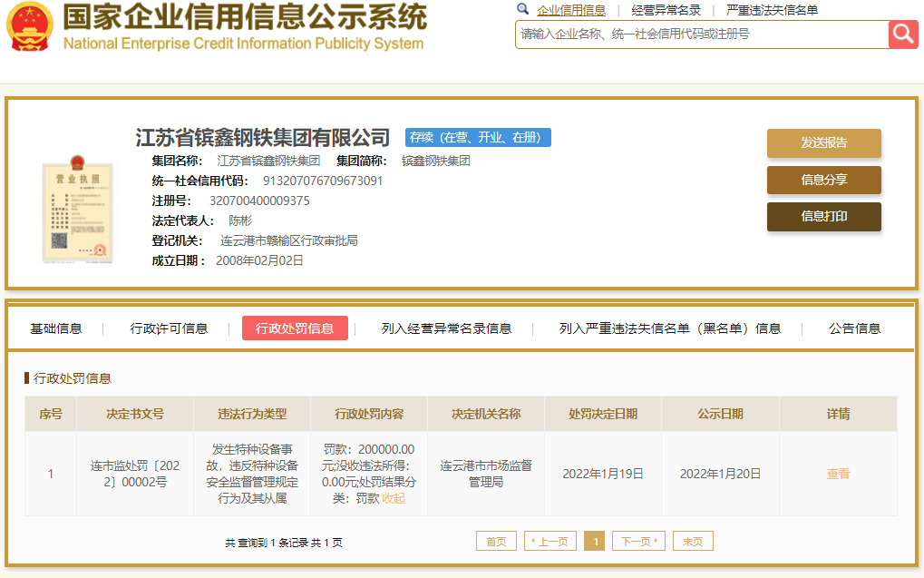Open the business license thumbnail image
This screenshot has width=924, height=578.
coord(77,209)
